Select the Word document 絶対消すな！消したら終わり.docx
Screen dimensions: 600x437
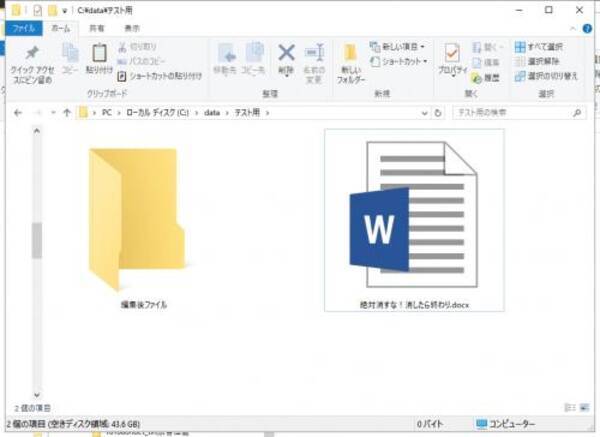tap(414, 220)
